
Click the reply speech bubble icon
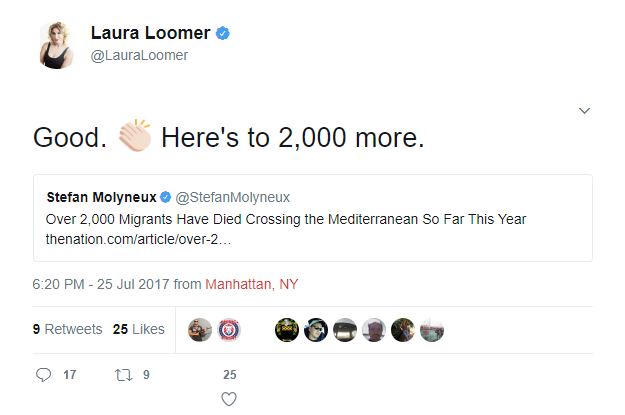pos(43,375)
